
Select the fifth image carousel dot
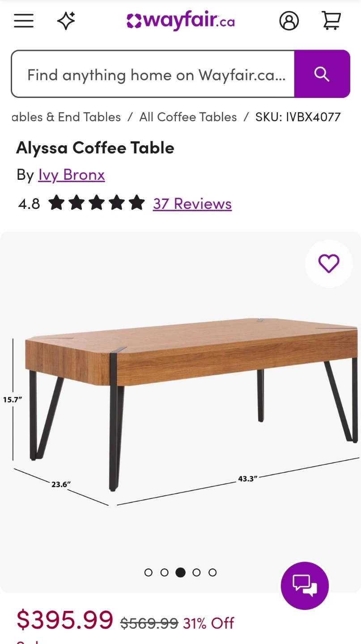coord(212,572)
